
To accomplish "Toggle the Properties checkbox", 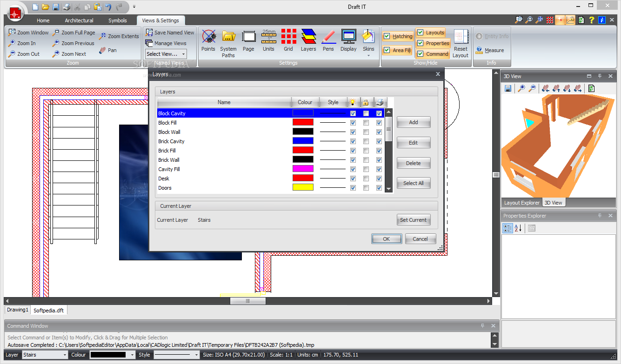I will point(420,43).
